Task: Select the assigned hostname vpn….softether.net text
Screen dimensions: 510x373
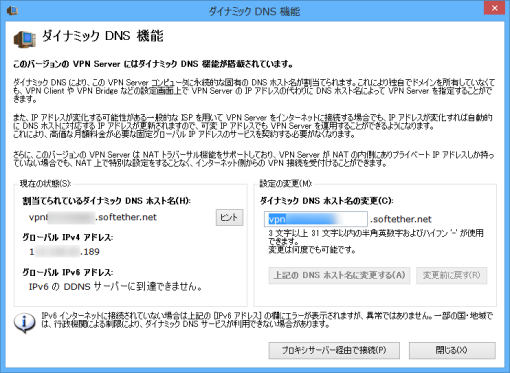Action: (93, 217)
